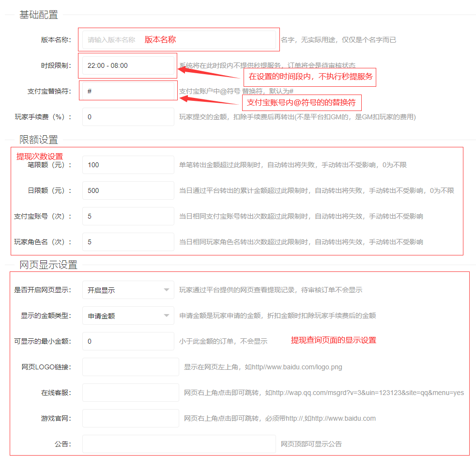The image size is (476, 459).
Task: Click the 在线客服 input field
Action: click(x=131, y=393)
